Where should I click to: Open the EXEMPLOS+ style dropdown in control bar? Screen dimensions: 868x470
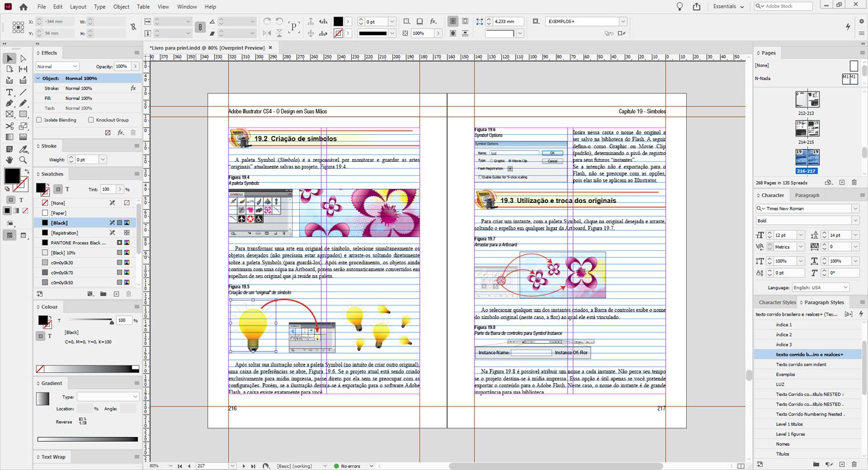coord(623,21)
